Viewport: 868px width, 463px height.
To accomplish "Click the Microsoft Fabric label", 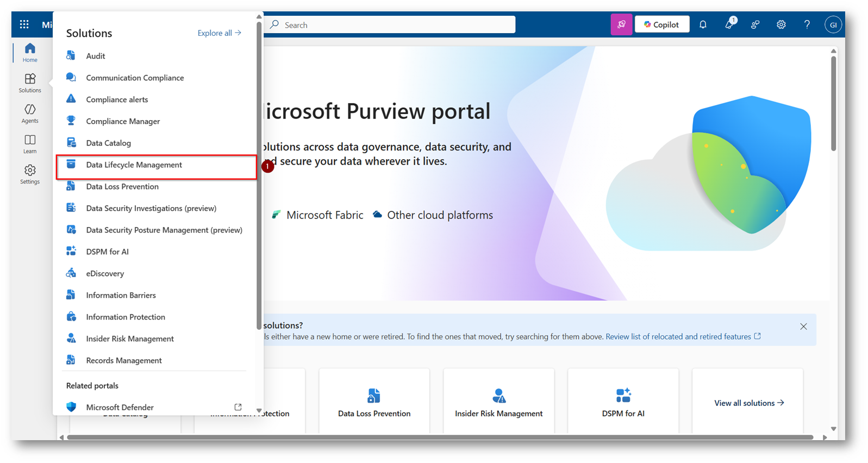I will click(x=324, y=215).
